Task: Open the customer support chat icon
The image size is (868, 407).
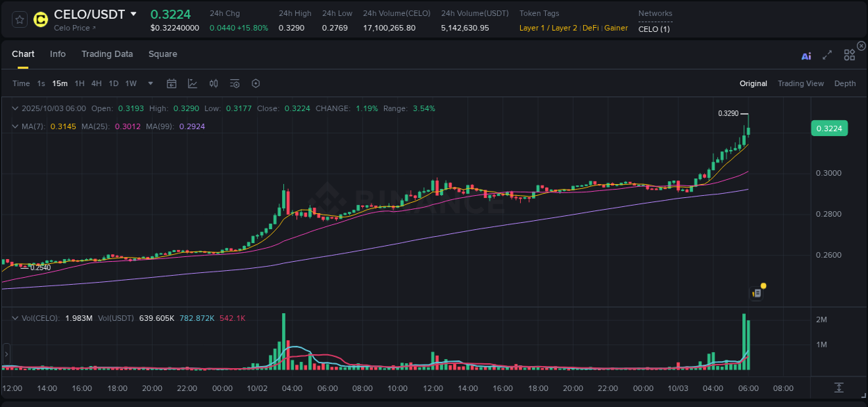Action: tap(756, 292)
